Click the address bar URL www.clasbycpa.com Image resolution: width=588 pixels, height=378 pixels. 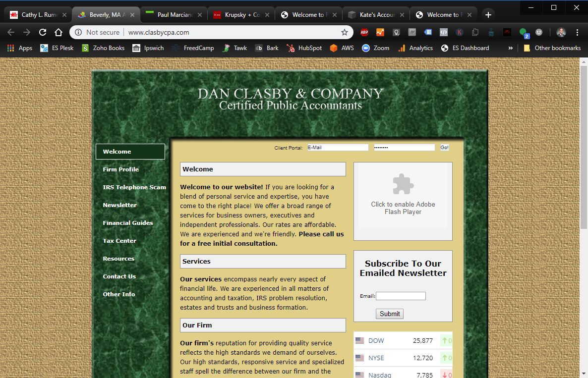[159, 32]
